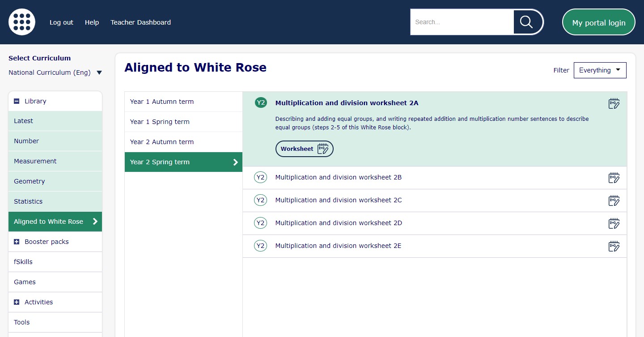This screenshot has height=337, width=644.
Task: Click the Booster packs label
Action: [47, 242]
